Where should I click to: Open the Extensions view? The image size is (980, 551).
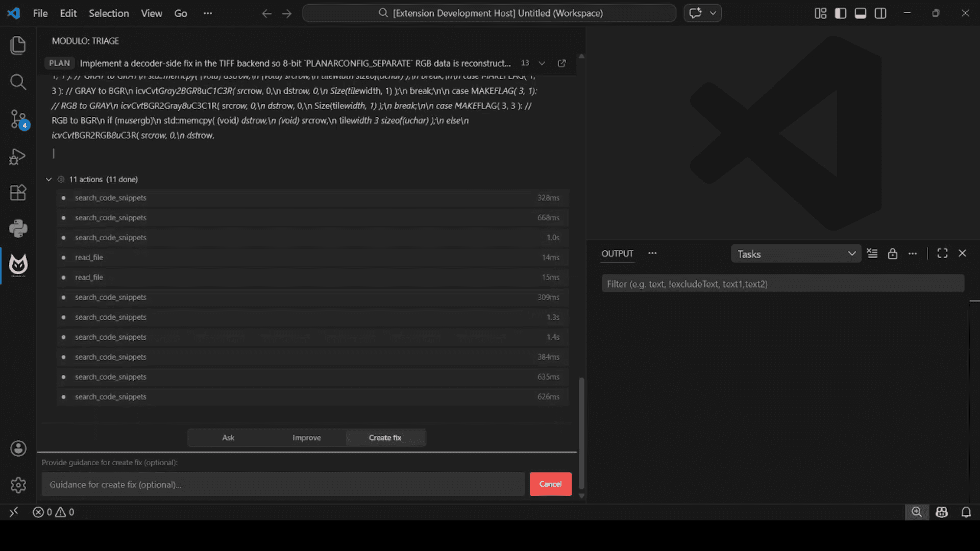[18, 193]
